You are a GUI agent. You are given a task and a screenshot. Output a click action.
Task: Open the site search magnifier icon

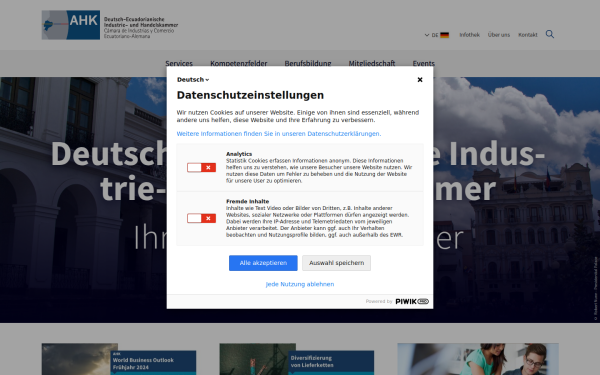(x=549, y=34)
